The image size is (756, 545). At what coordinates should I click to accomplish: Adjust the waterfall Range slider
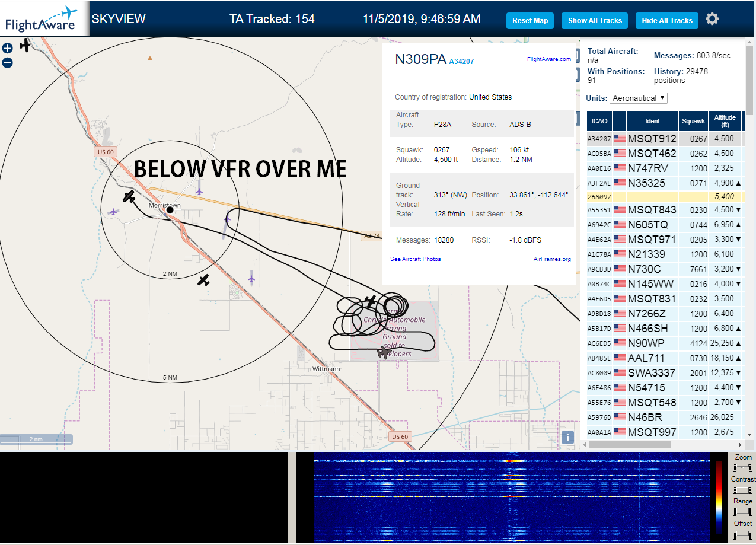[x=742, y=511]
